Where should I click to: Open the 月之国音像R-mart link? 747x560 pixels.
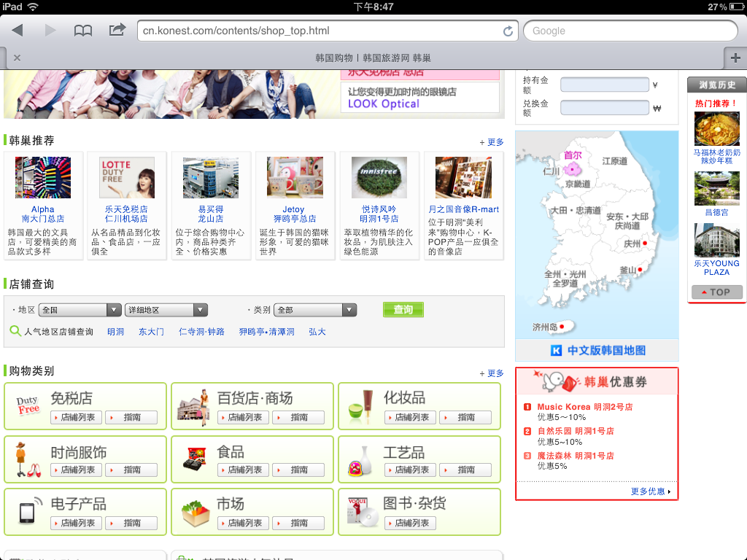[463, 209]
